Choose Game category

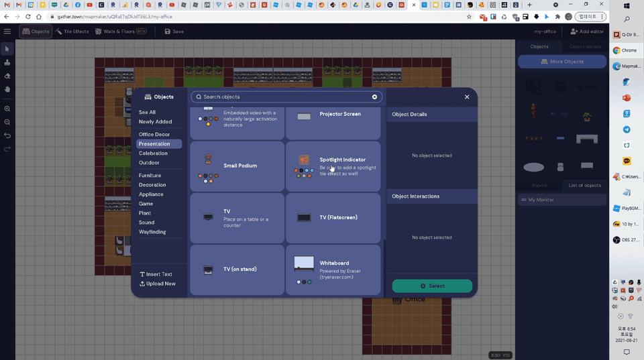pyautogui.click(x=146, y=204)
